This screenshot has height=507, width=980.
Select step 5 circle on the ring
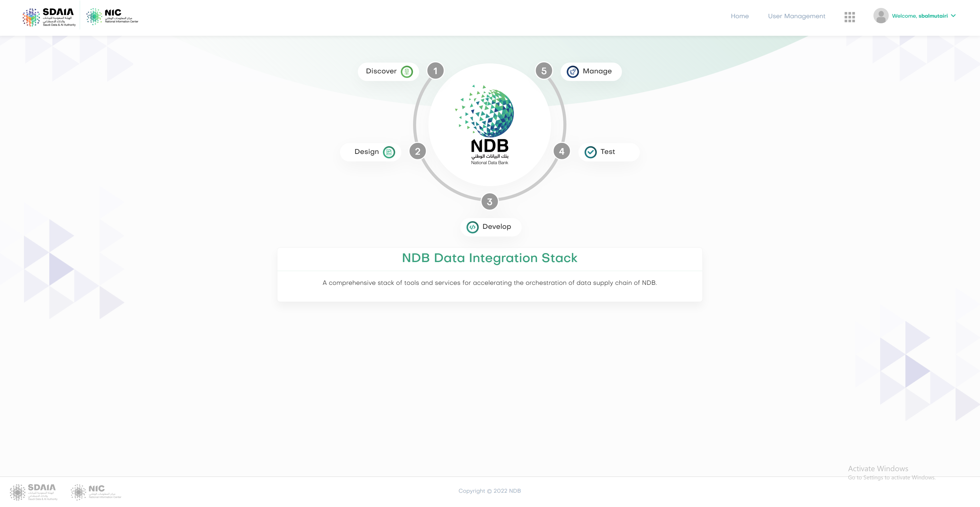tap(544, 71)
